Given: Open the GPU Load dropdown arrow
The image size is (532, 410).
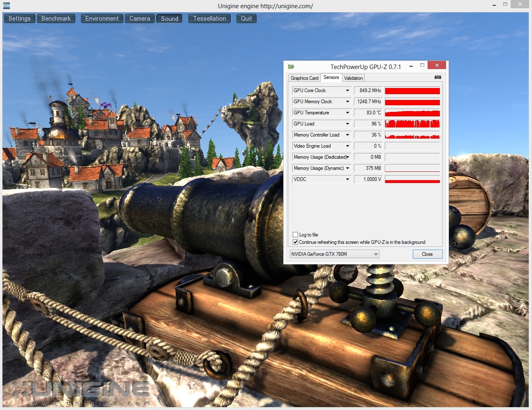Looking at the screenshot, I should pos(347,124).
